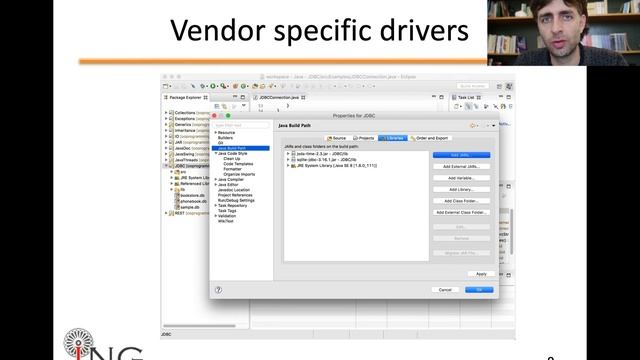Select the Task List view tab
This screenshot has height=360, width=640.
pyautogui.click(x=466, y=98)
